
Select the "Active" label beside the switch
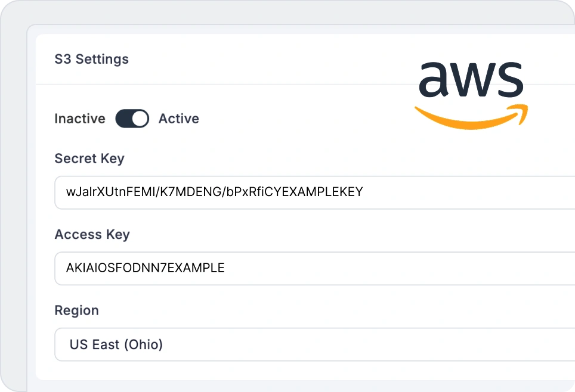pyautogui.click(x=179, y=119)
